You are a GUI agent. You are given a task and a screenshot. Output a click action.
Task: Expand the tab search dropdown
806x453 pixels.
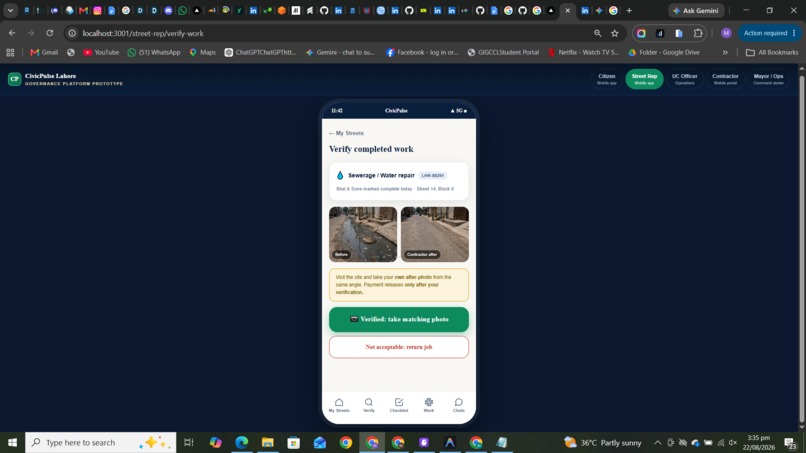pos(10,10)
